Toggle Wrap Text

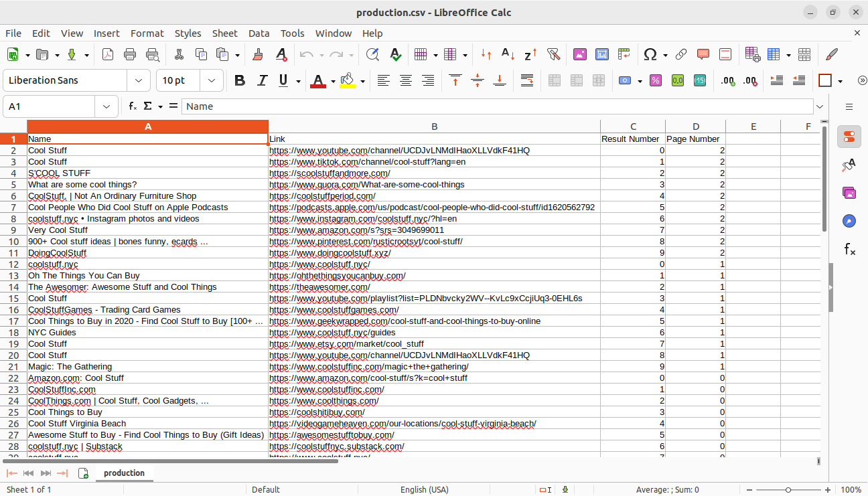point(527,80)
